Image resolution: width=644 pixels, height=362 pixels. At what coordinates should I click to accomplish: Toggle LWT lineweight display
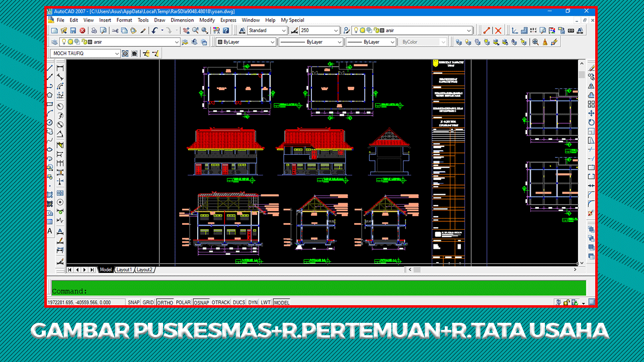coord(266,303)
